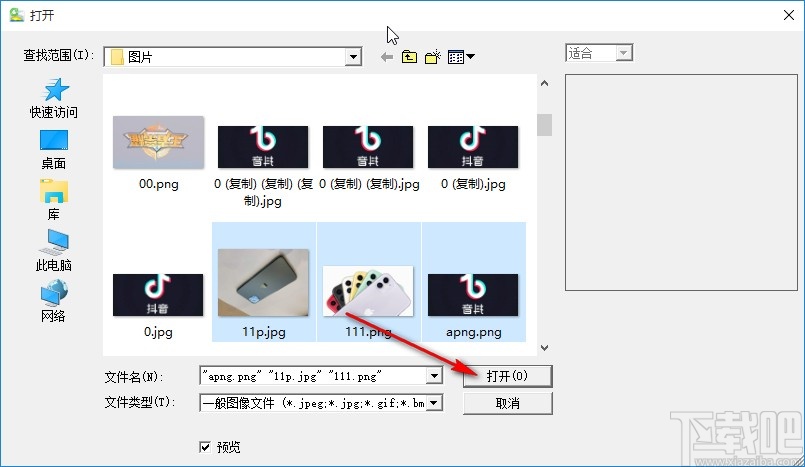Select 此电脑 in the places sidebar

(x=53, y=250)
